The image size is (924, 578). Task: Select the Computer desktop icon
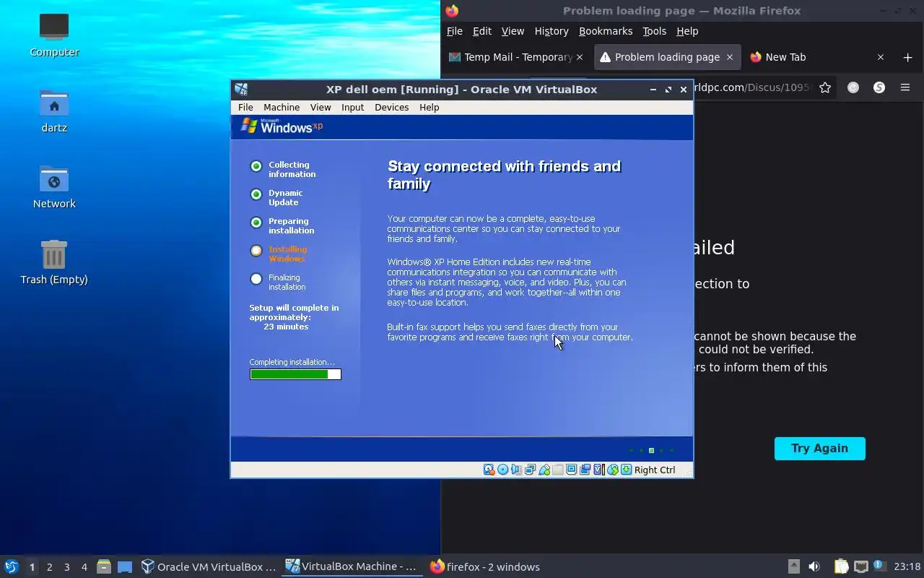(54, 35)
